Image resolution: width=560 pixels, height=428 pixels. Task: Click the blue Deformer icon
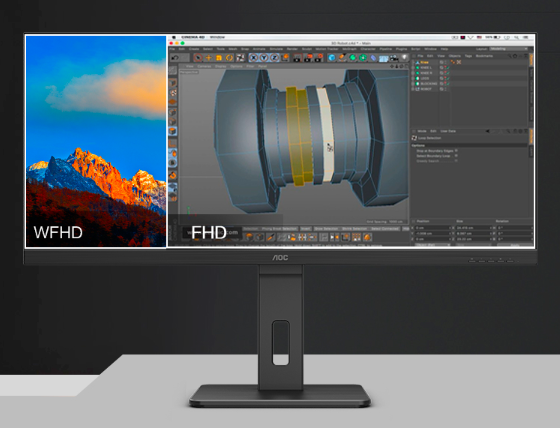click(x=373, y=58)
